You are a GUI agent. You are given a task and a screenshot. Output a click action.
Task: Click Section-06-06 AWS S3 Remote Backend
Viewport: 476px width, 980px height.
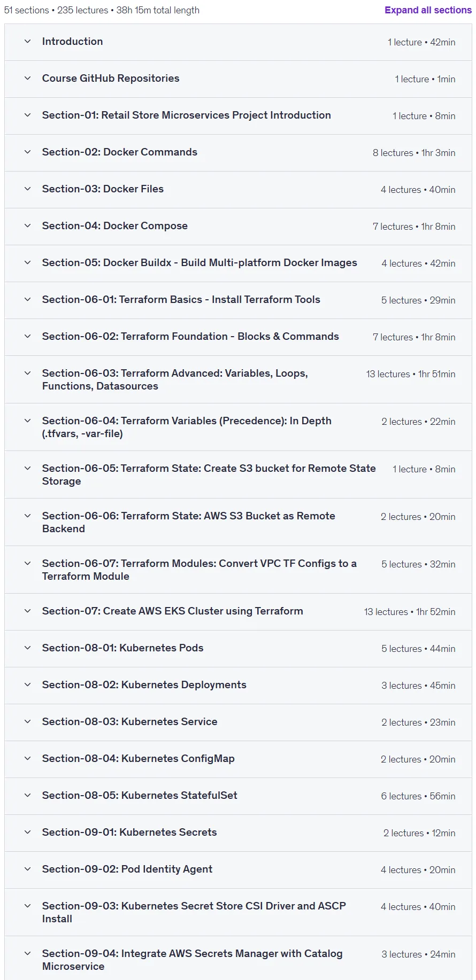[189, 522]
